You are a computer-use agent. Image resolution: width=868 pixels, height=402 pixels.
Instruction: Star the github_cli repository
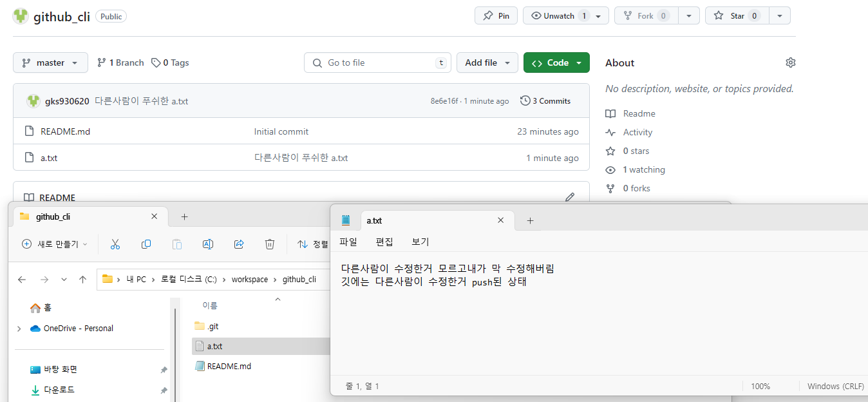[x=736, y=16]
